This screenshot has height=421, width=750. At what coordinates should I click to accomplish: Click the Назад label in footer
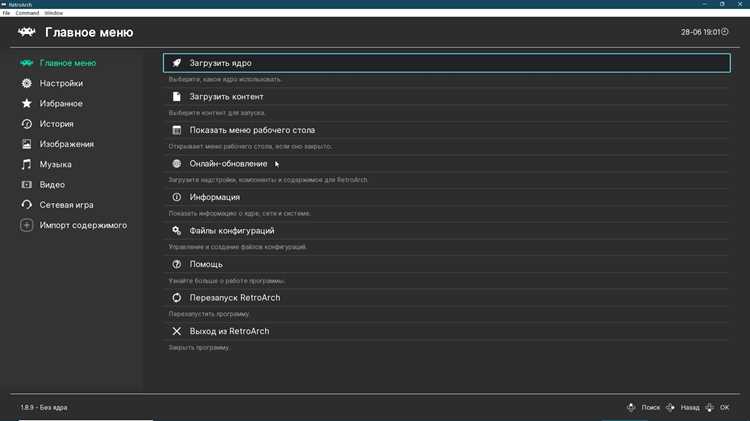pos(690,407)
